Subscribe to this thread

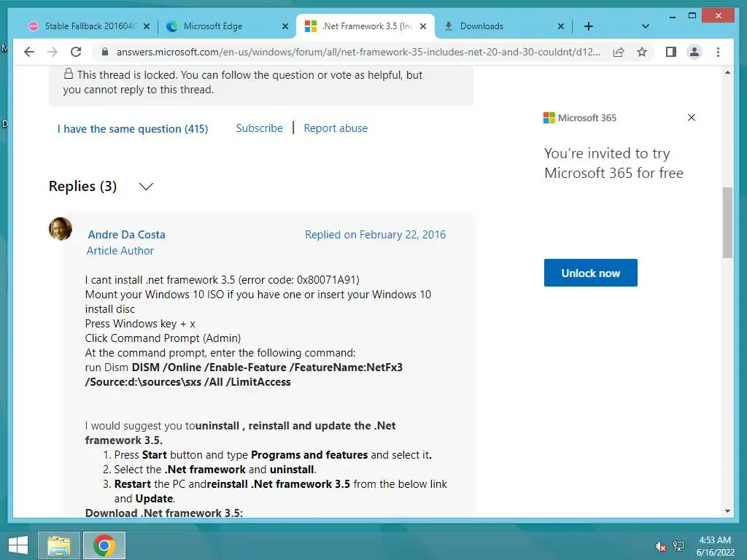[x=259, y=128]
